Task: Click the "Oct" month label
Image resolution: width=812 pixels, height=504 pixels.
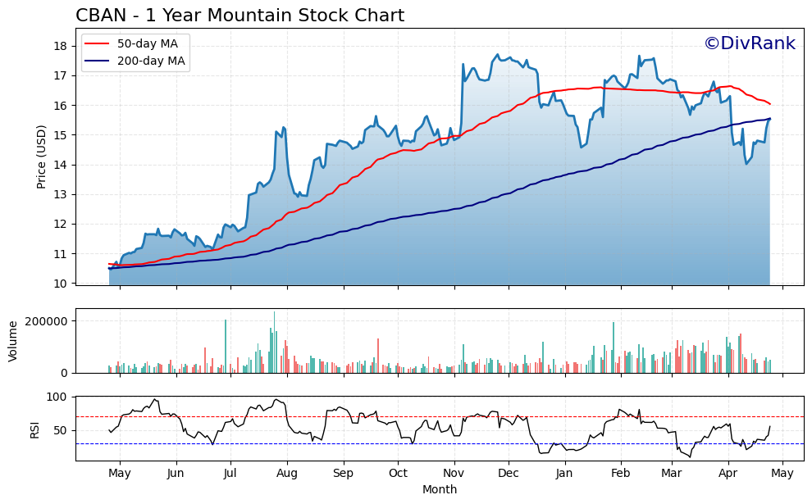Action: pos(399,474)
